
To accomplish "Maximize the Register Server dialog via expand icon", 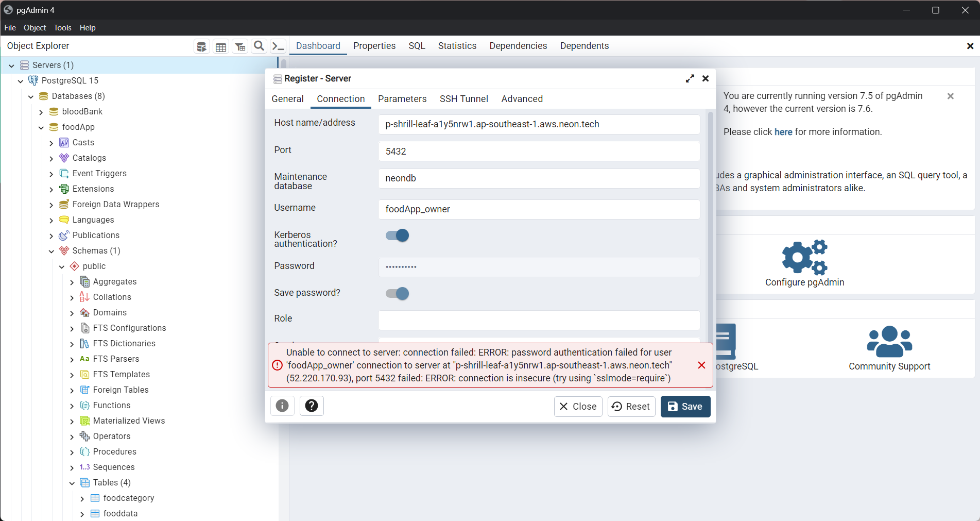I will pyautogui.click(x=690, y=78).
